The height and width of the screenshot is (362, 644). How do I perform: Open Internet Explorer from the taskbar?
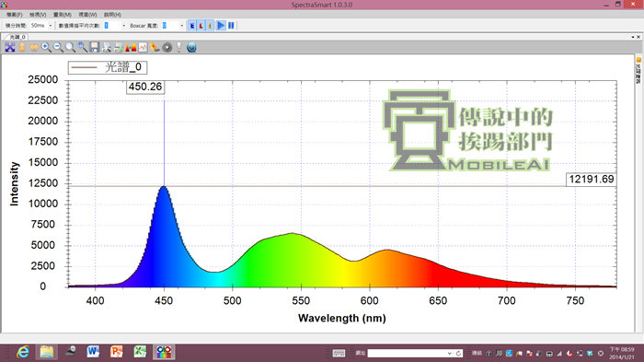(23, 352)
